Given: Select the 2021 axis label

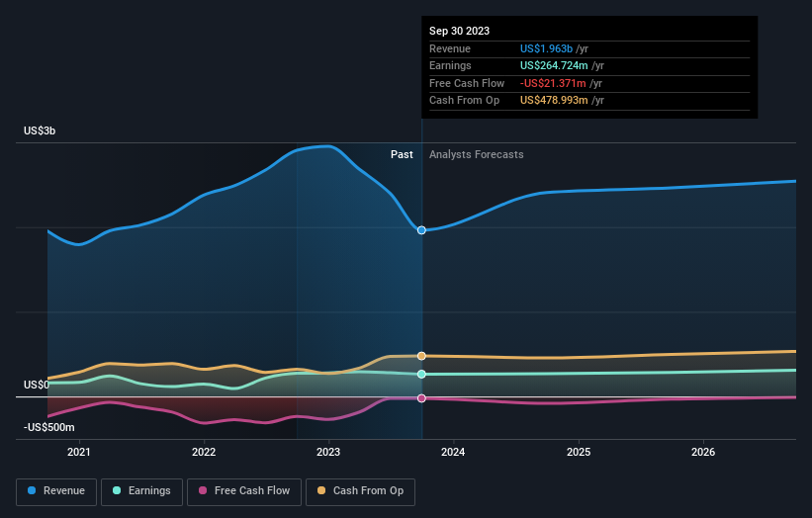Looking at the screenshot, I should point(79,452).
